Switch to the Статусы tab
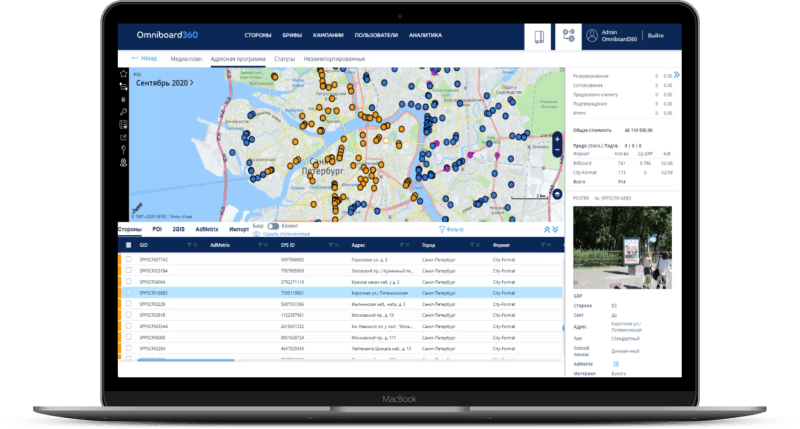800x429 pixels. tap(284, 60)
